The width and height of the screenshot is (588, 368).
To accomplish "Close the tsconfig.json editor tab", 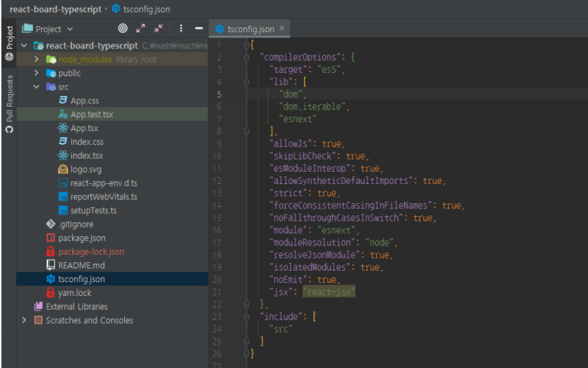I will pos(282,28).
